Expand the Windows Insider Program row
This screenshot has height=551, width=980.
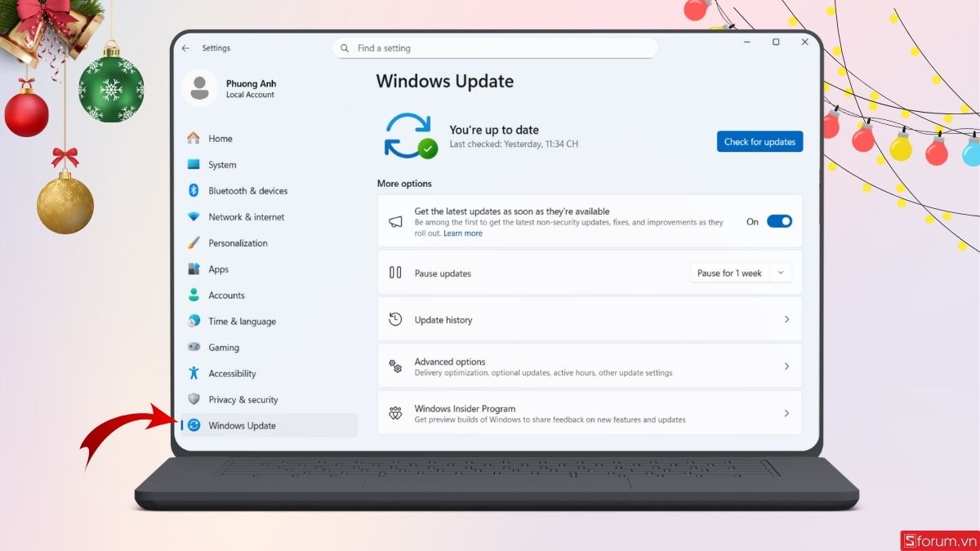click(786, 413)
